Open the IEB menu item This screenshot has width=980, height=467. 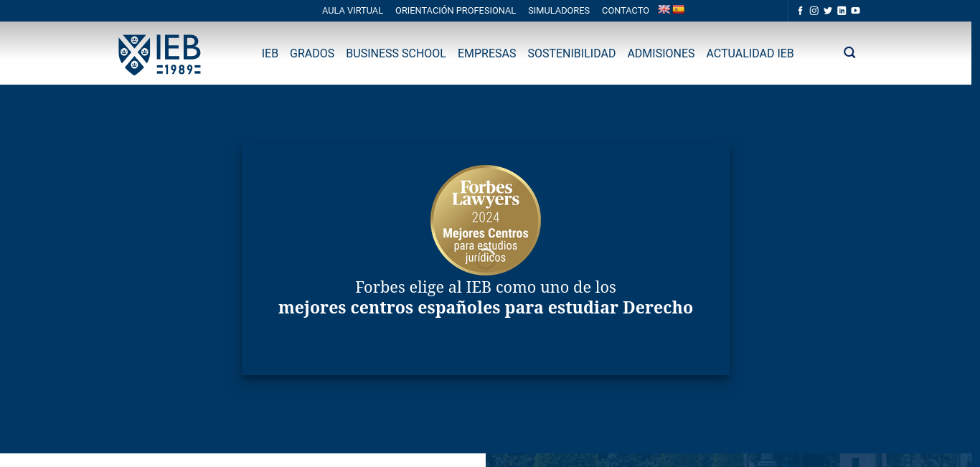270,53
